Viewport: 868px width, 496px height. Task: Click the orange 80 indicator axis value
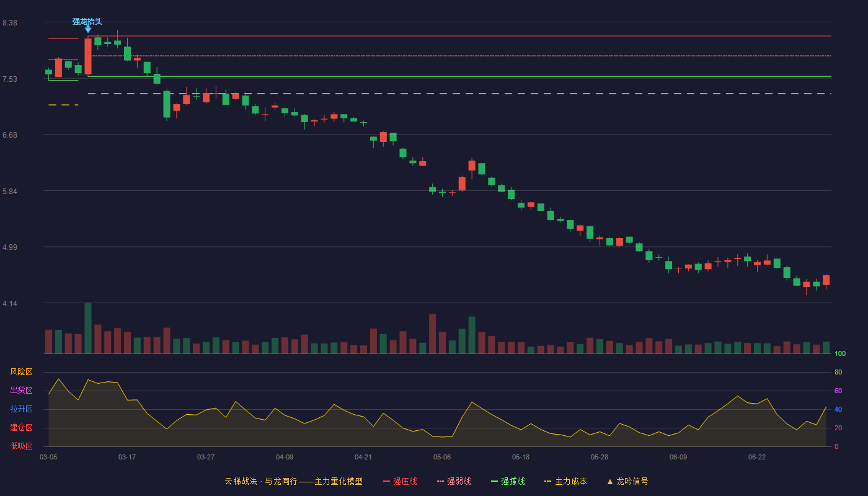coord(838,372)
